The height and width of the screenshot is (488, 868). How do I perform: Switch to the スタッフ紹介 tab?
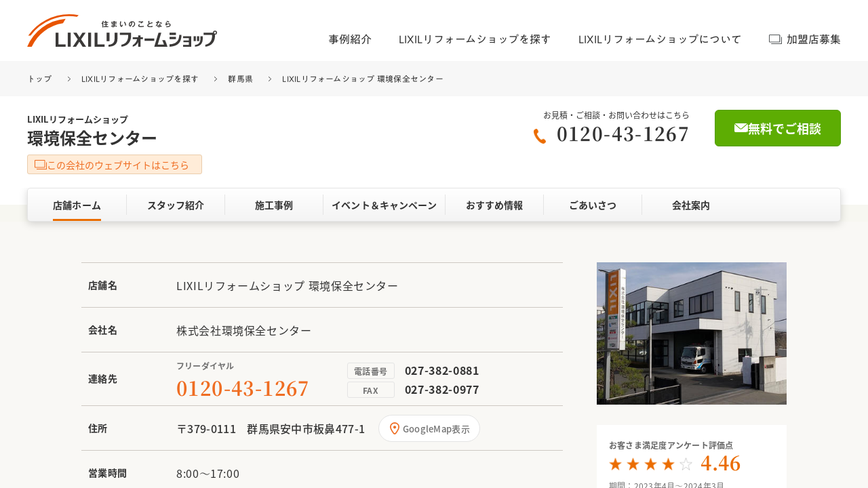coord(176,205)
